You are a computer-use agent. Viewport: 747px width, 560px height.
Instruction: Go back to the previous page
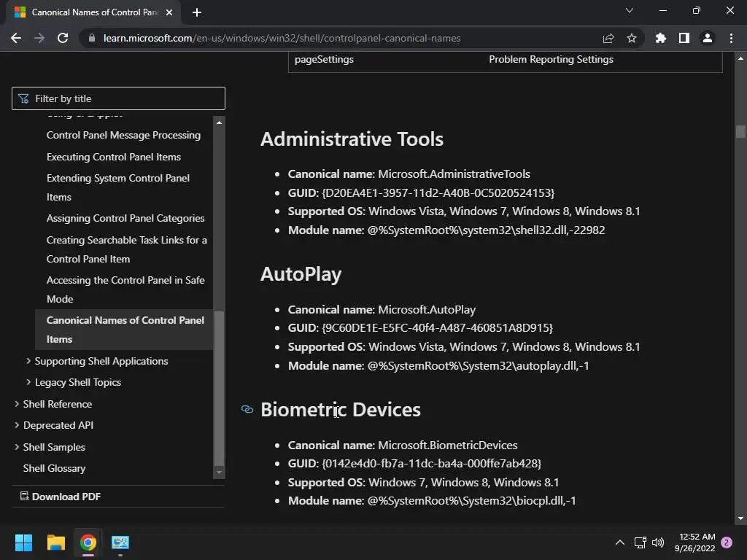coord(16,38)
